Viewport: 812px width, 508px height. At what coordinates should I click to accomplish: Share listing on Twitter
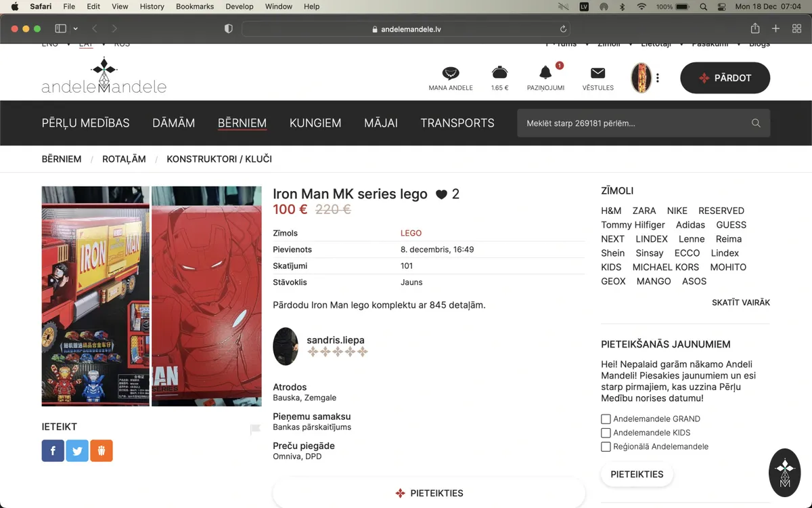coord(77,450)
